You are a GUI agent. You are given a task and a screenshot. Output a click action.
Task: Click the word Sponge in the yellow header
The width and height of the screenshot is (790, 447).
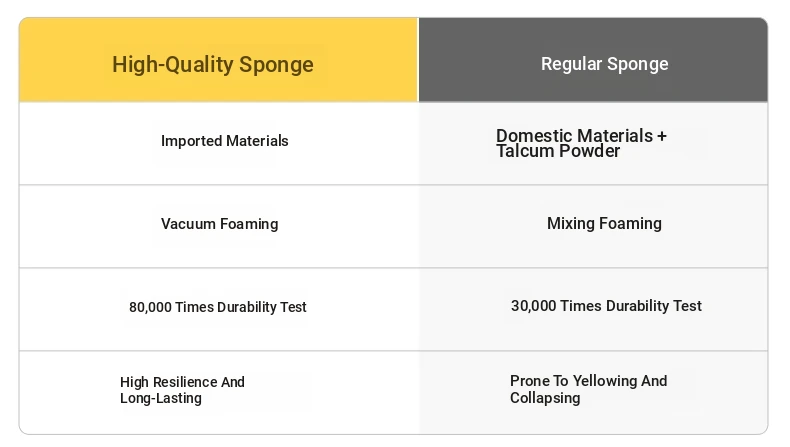pos(276,66)
